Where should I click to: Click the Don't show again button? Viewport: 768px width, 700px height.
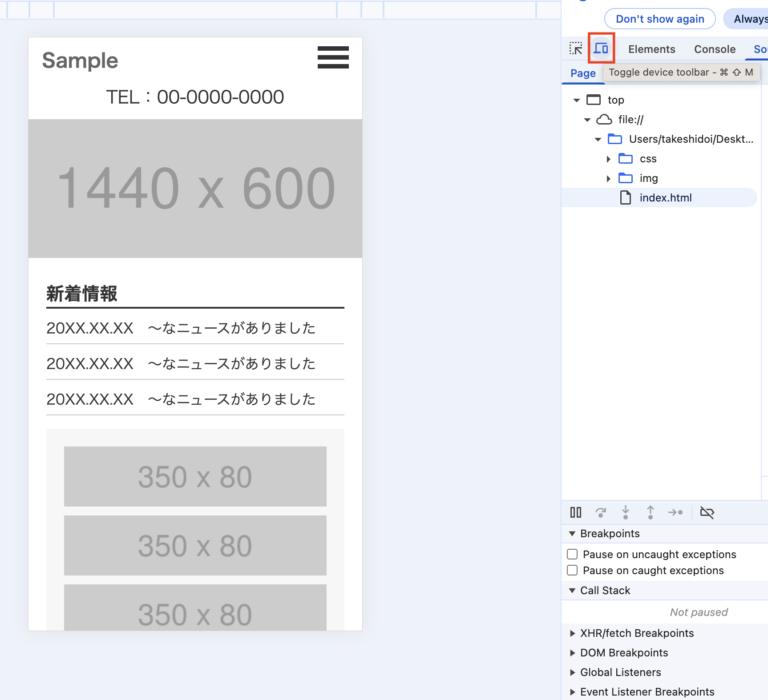(x=659, y=19)
